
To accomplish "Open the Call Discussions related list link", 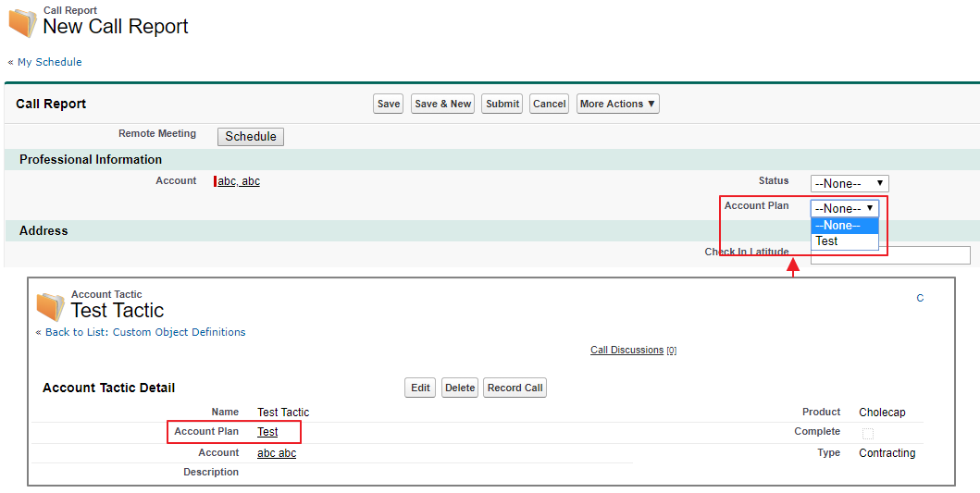I will (x=626, y=350).
